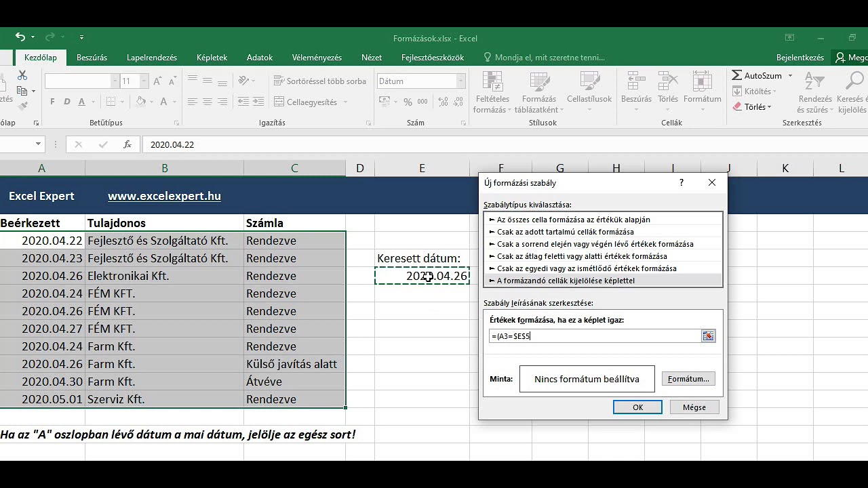Click the increase decimal icon

tap(443, 102)
